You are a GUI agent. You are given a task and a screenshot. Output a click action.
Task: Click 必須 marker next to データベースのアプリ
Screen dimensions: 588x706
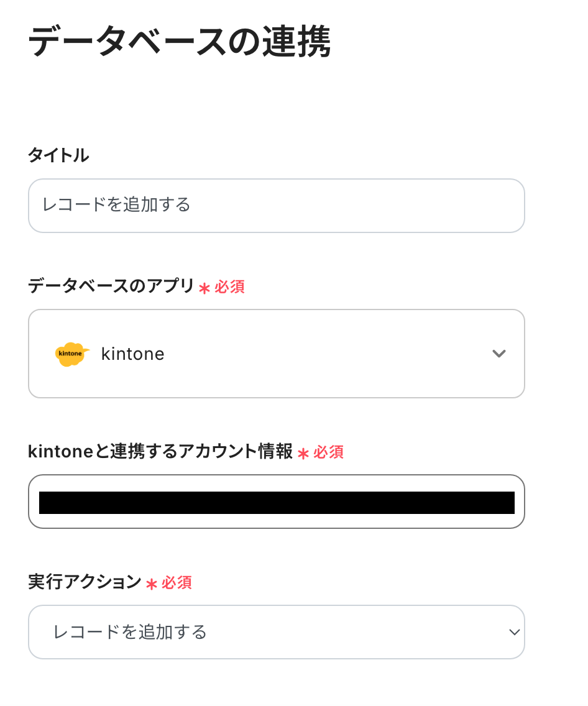pyautogui.click(x=229, y=287)
